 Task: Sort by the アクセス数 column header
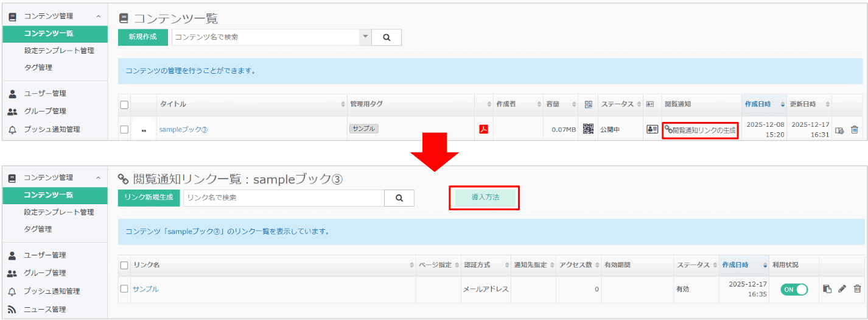click(575, 265)
